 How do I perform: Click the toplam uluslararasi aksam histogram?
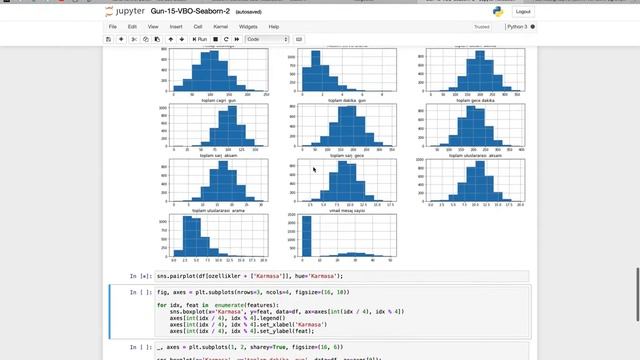click(475, 180)
